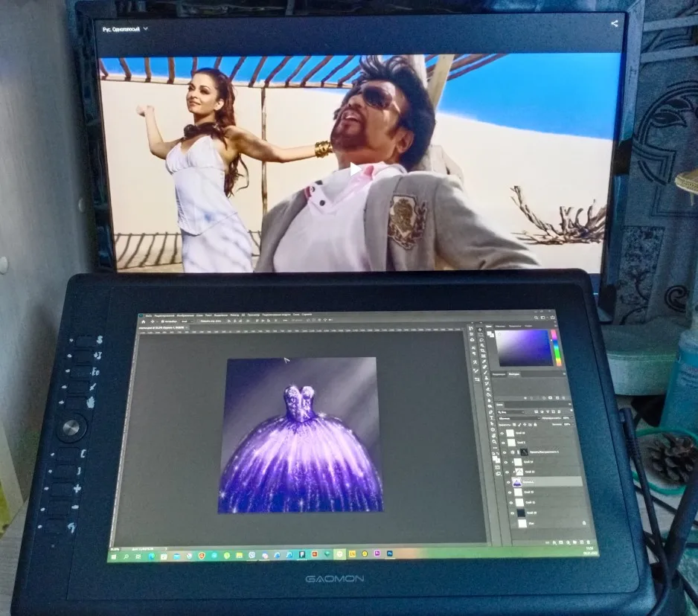Toggle the eye of layer Слой 13
This screenshot has height=616, width=698.
tap(507, 472)
